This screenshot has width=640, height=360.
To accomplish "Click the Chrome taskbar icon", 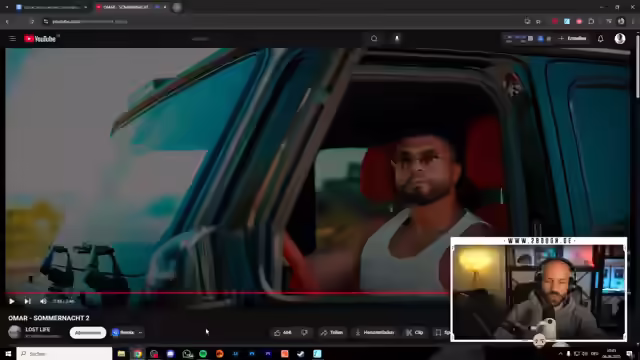I will [x=138, y=354].
